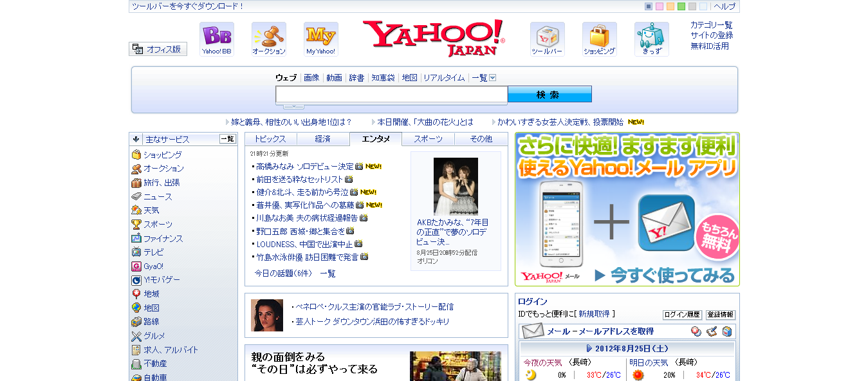868x381 pixels.
Task: Switch to the トピックス tab
Action: tap(270, 139)
